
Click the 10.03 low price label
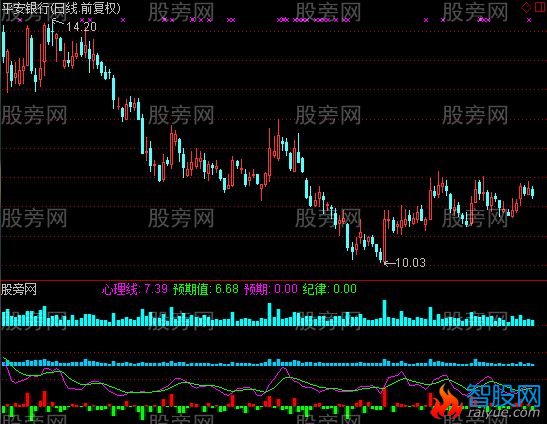click(411, 262)
